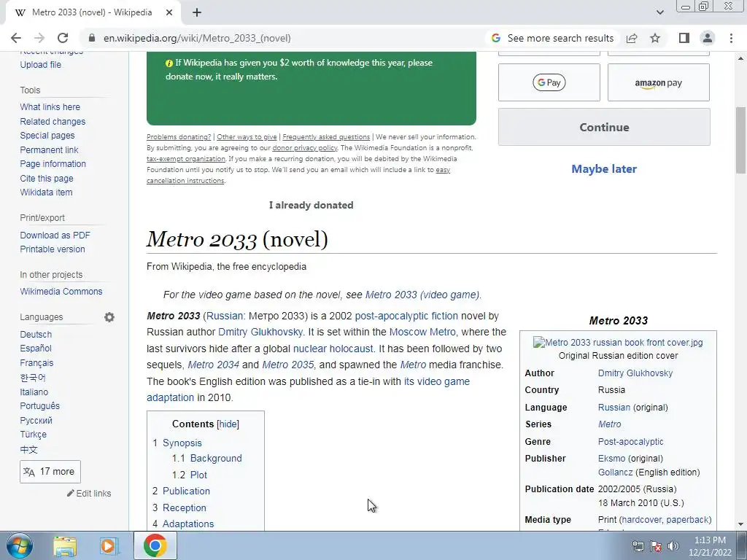Open network tray icon
747x560 pixels.
tap(638, 546)
